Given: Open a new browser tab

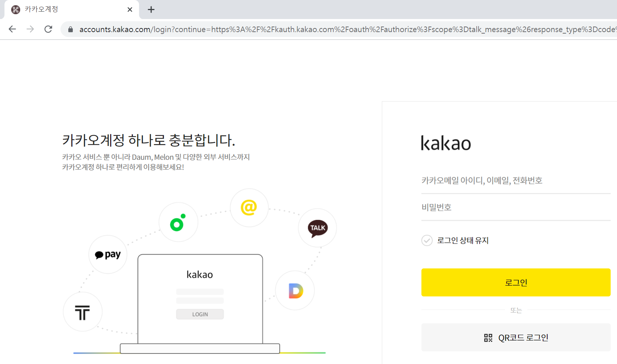Looking at the screenshot, I should (151, 10).
